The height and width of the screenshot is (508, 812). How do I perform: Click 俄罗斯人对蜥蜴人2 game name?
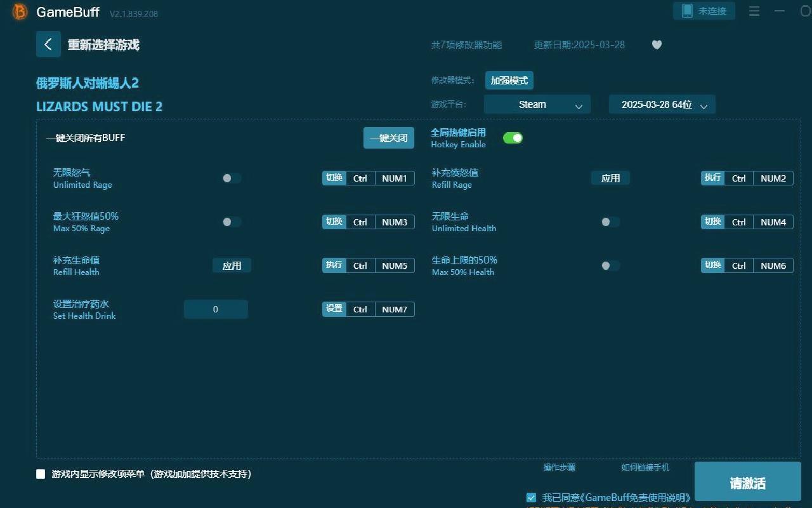88,83
